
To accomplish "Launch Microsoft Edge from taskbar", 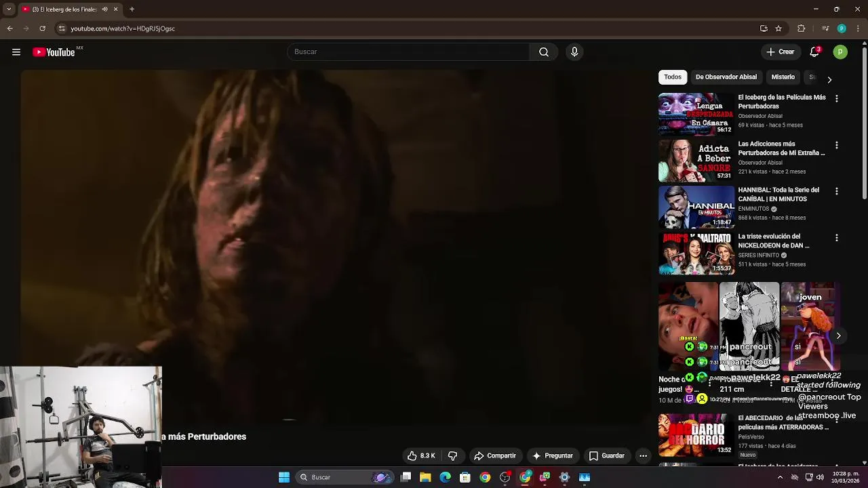I will (x=445, y=477).
